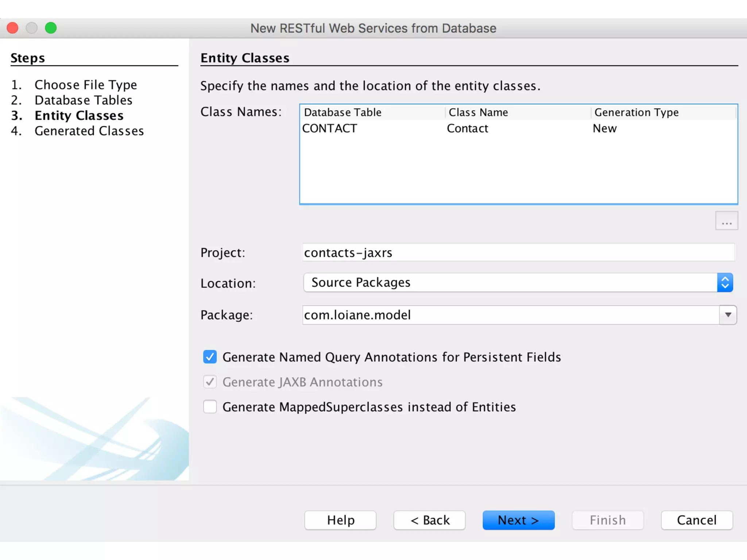
Task: Select the CONTACT database table row
Action: 330,128
